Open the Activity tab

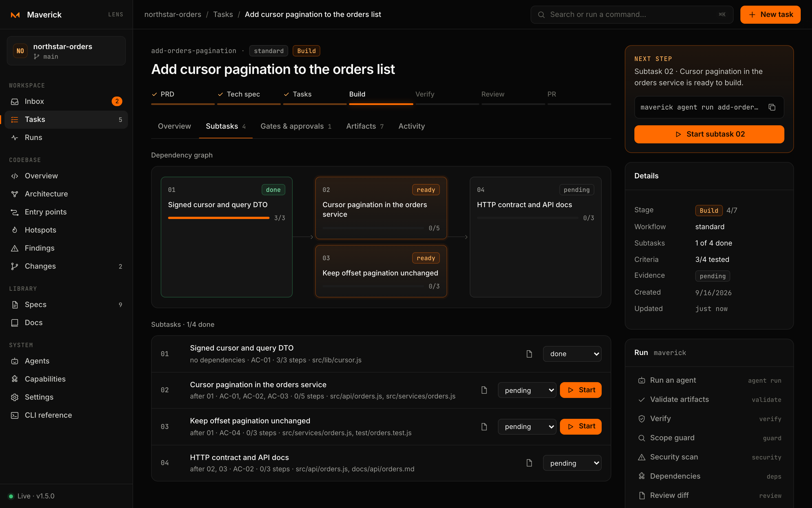pos(411,126)
